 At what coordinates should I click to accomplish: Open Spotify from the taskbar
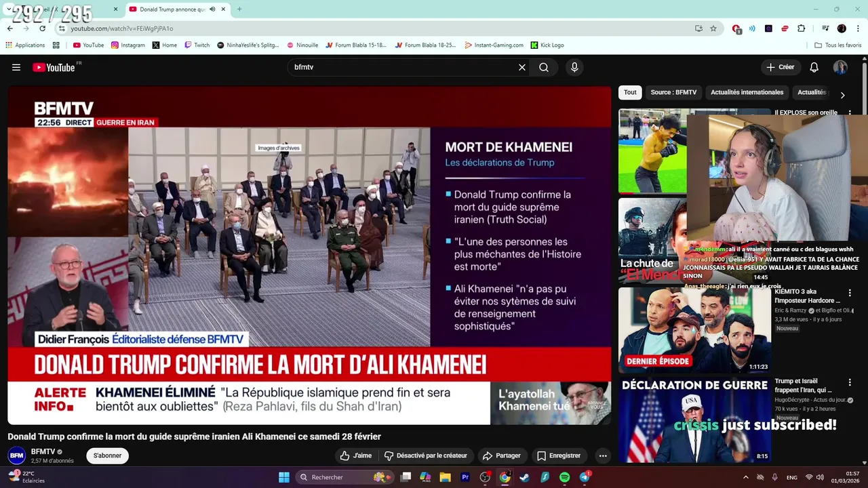565,477
